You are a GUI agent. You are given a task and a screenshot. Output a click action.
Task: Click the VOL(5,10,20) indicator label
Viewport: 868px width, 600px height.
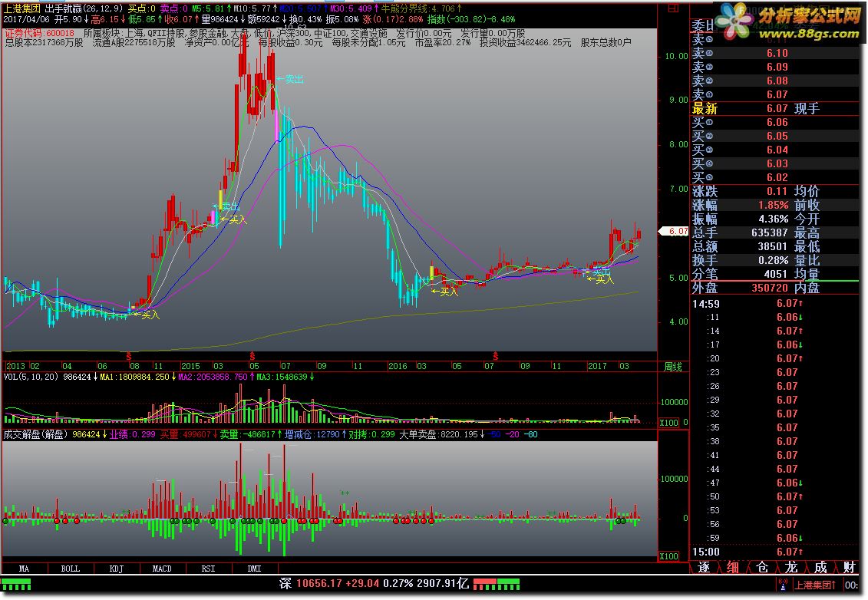click(x=31, y=377)
